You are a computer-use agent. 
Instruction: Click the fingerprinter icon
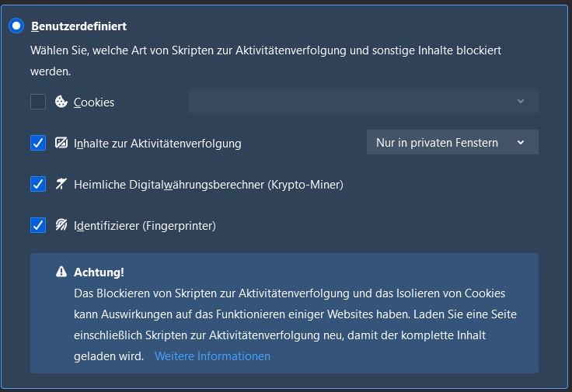click(x=61, y=225)
